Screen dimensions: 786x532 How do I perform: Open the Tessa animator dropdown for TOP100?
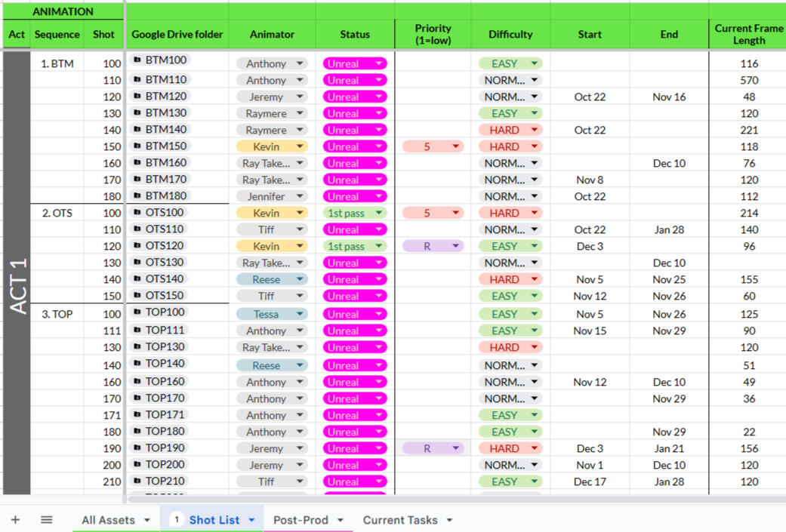(x=300, y=315)
